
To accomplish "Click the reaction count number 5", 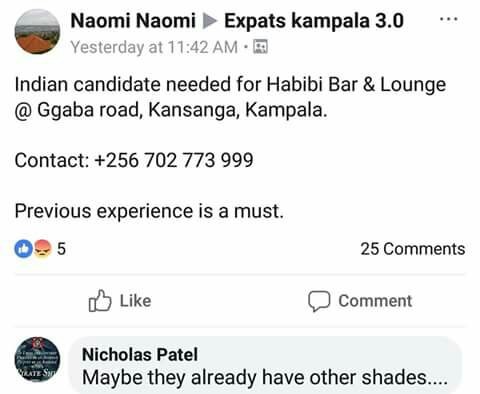I will (x=61, y=249).
